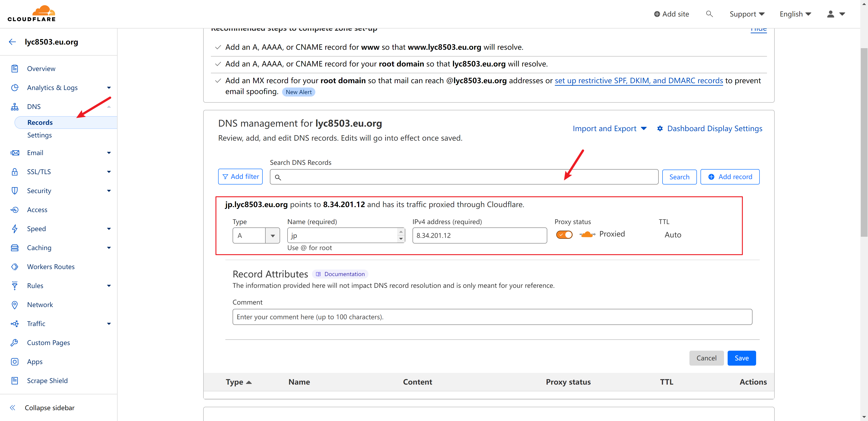
Task: Click the Scrape Shield document icon
Action: pos(14,381)
